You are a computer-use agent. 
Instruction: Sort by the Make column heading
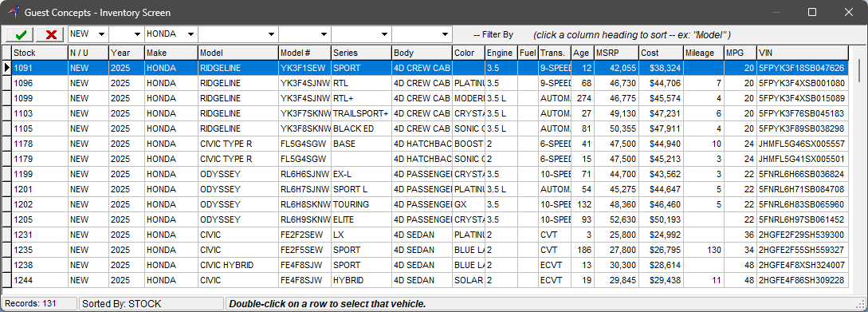(x=171, y=53)
